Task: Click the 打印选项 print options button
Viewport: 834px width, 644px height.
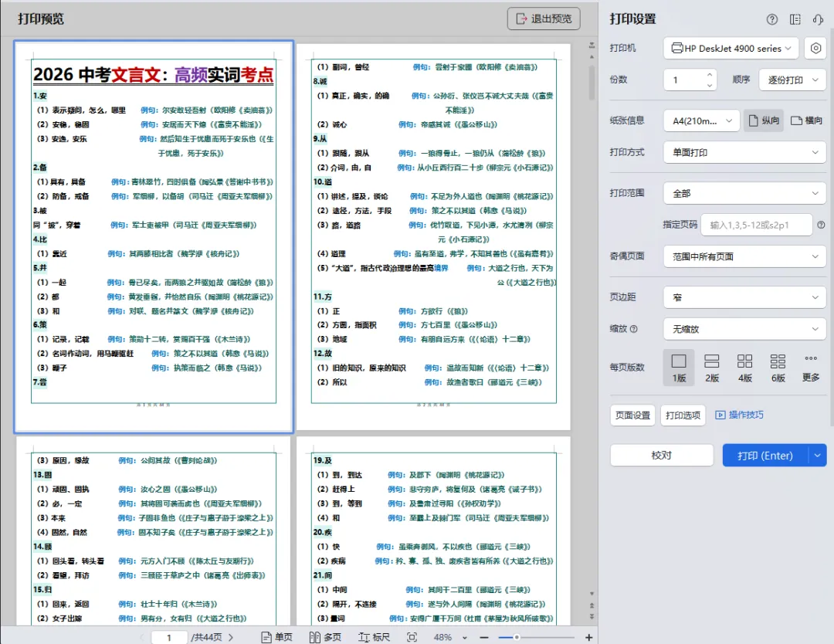Action: point(683,415)
